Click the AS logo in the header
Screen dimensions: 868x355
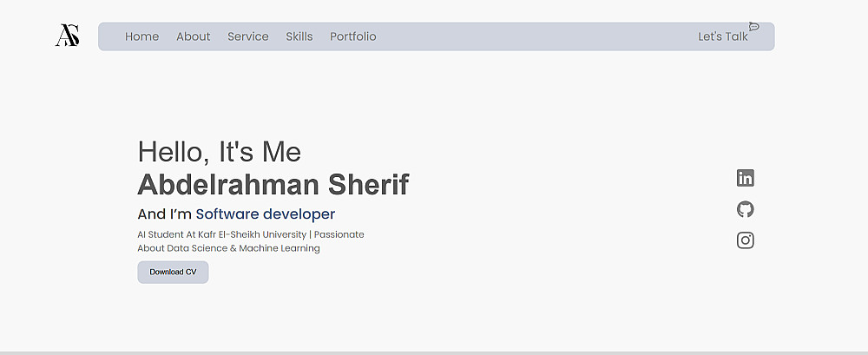[68, 36]
